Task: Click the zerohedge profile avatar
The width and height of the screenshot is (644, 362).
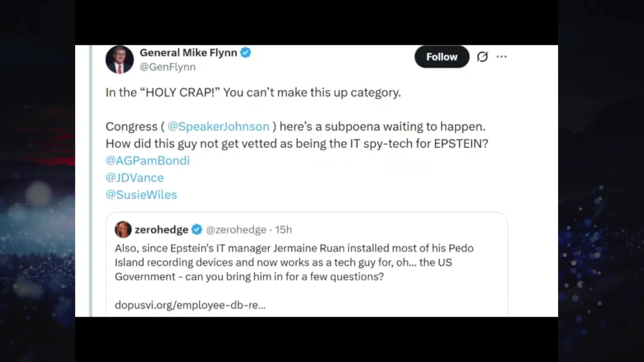Action: (x=123, y=230)
